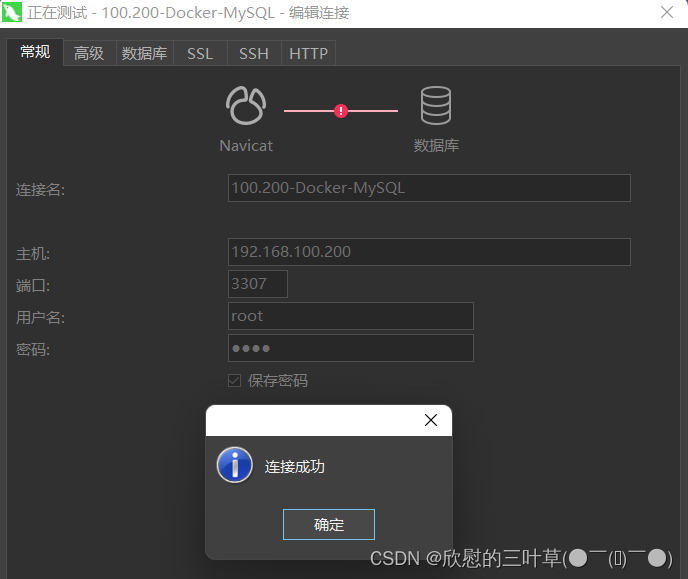Click the 连接名 input field
This screenshot has width=688, height=579.
429,188
